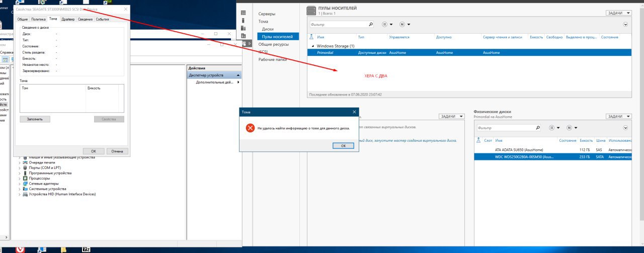This screenshot has height=253, width=644.
Task: Select Тома in Server Manager sidebar
Action: (263, 22)
